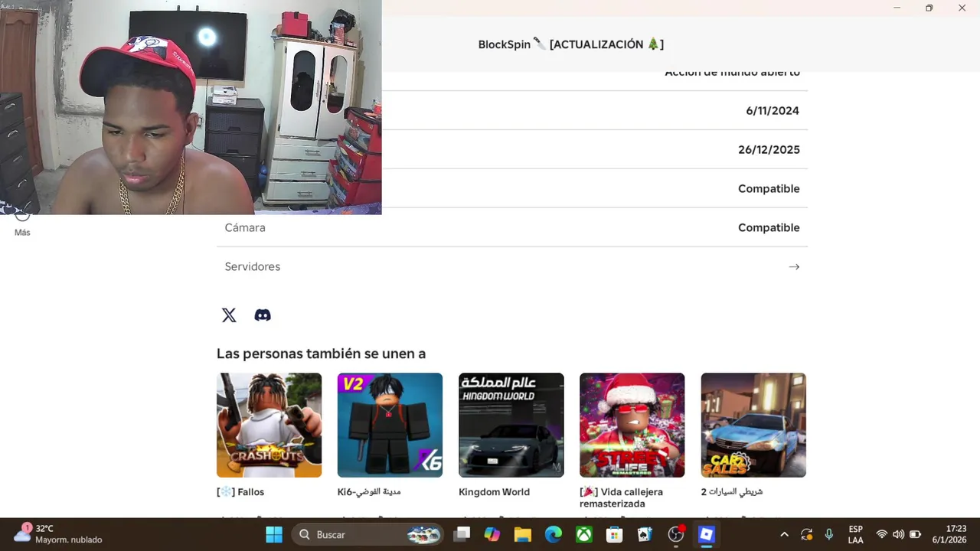Open the Servidores row arrow
The image size is (980, 551).
pyautogui.click(x=794, y=267)
